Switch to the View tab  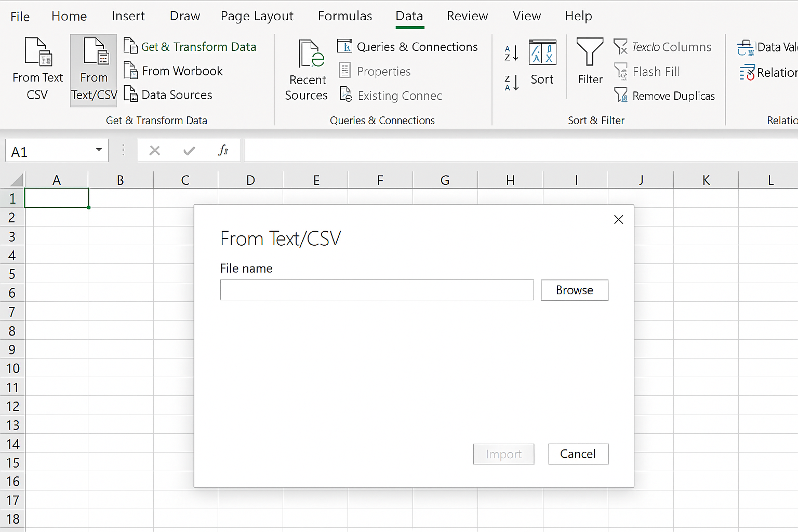(x=527, y=16)
